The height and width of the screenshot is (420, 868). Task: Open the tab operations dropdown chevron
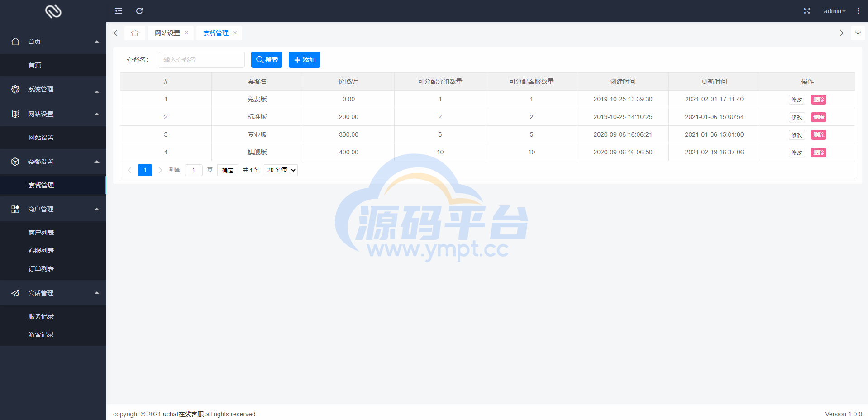pos(858,33)
